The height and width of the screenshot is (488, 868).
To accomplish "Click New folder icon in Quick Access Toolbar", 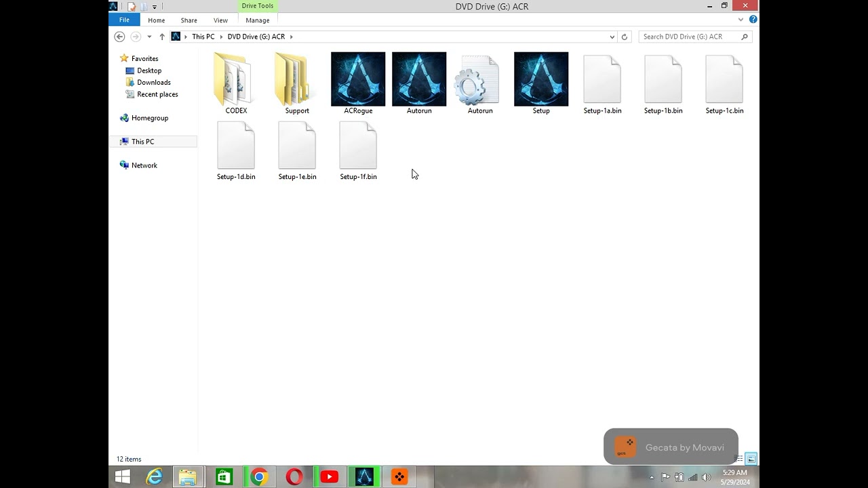I will pos(143,6).
